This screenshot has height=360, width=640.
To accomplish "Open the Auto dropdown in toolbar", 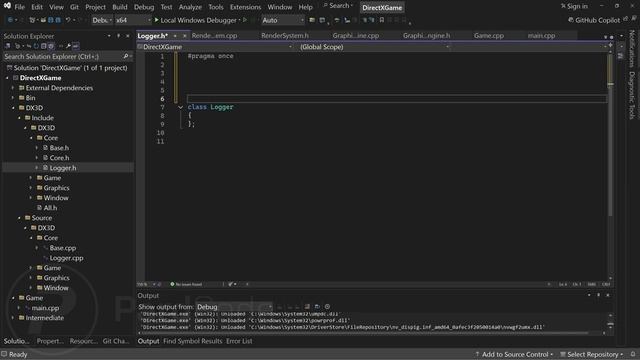I will click(282, 20).
